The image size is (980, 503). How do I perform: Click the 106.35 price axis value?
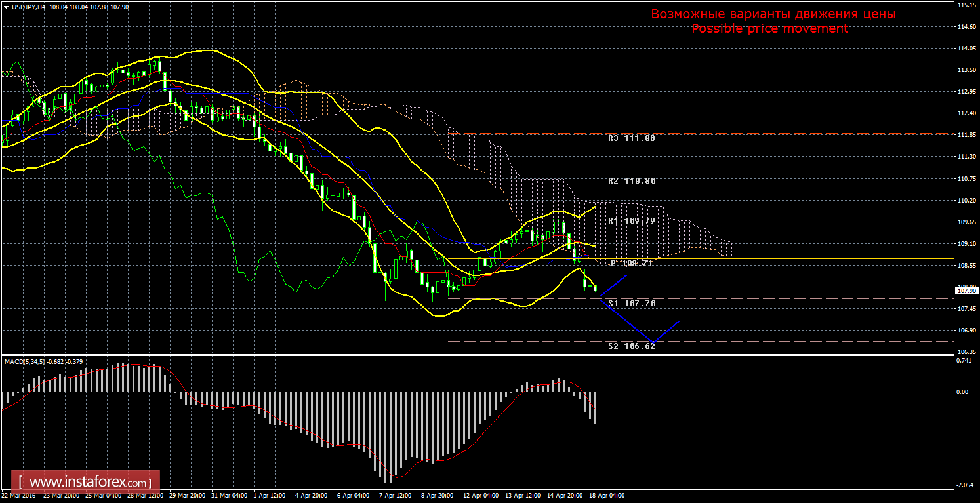coord(966,352)
